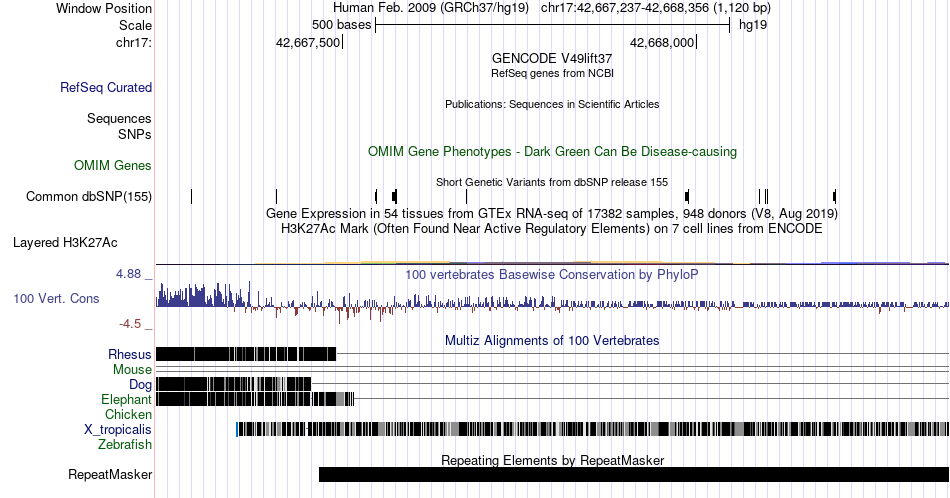Click the Dog alignment label
Viewport: 950px width, 498px height.
pos(141,384)
